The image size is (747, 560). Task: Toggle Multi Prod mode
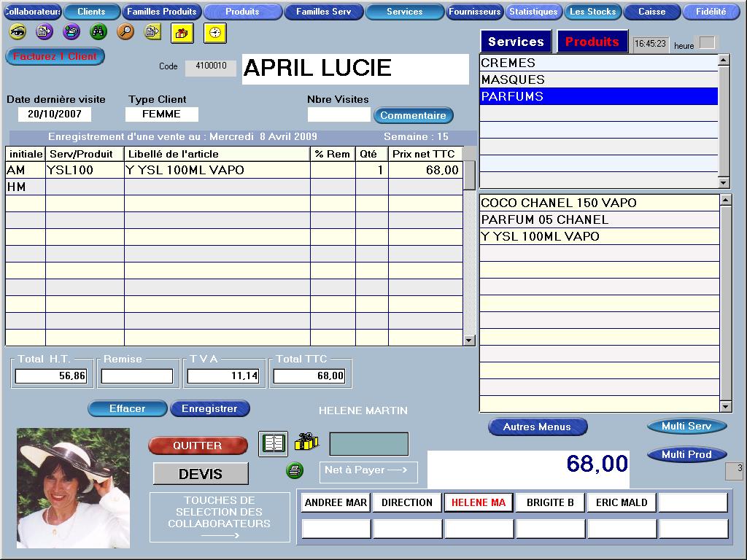click(x=686, y=454)
